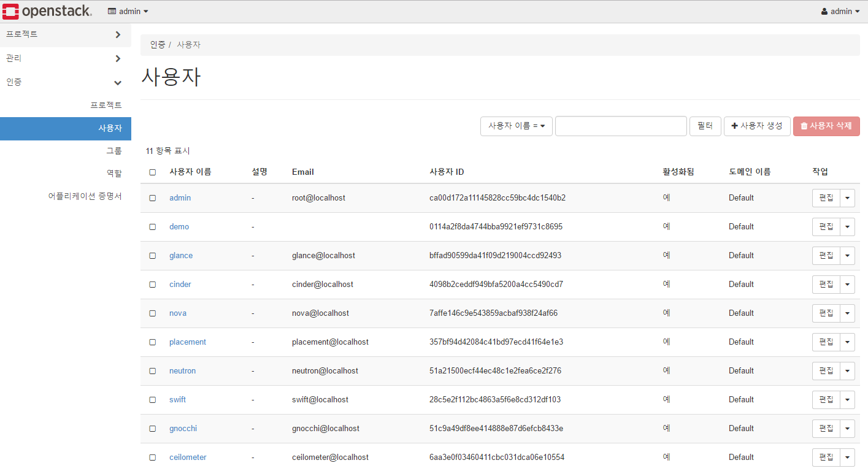This screenshot has width=868, height=471.
Task: Open the admin project selector in top bar
Action: click(x=128, y=11)
